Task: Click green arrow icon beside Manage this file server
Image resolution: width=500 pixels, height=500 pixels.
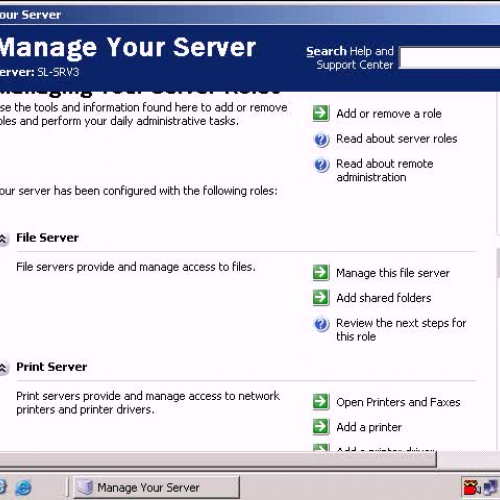Action: (x=321, y=273)
